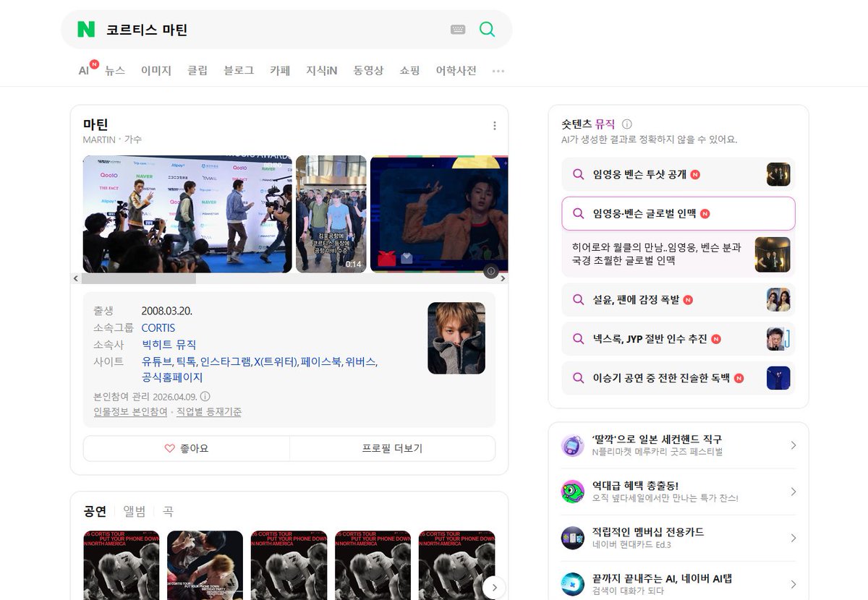Open thumbnail next to 이승기 공연 중 전한 진솔한 독백

click(x=778, y=377)
